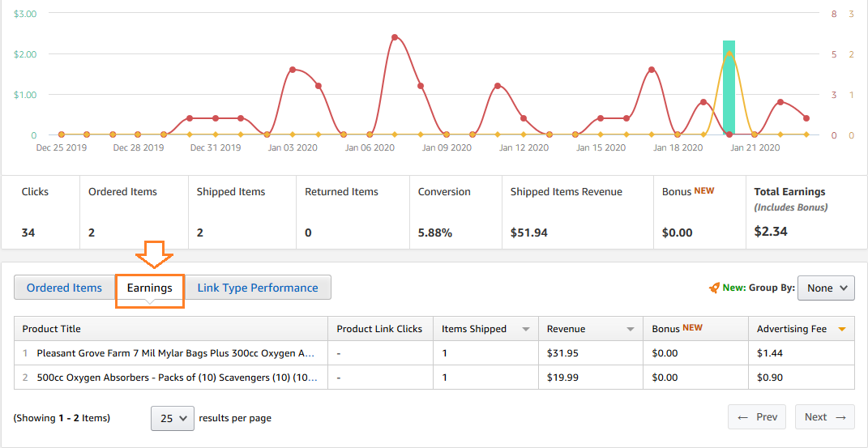Click the orange down arrow above Earnings
This screenshot has height=448, width=868.
point(155,254)
